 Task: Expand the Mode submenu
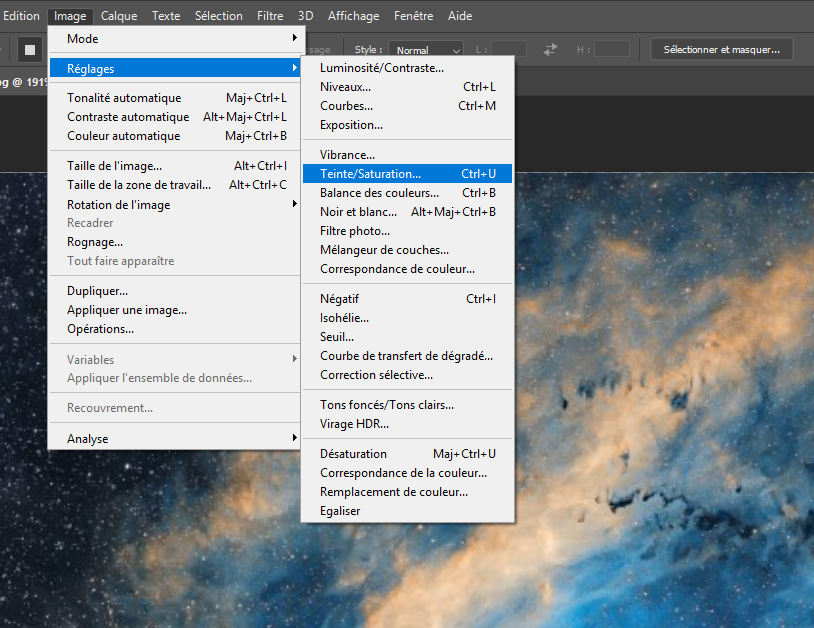point(175,38)
